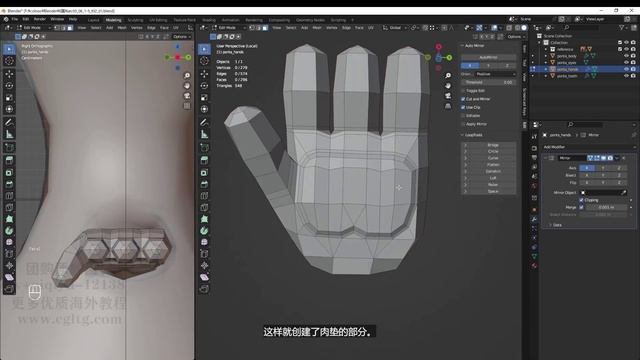640x360 pixels.
Task: Expand the Circle entry in LoopTools
Action: pyautogui.click(x=465, y=151)
